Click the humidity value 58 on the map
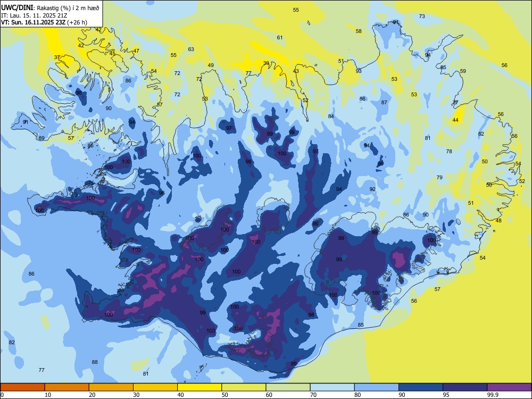Image resolution: width=532 pixels, height=399 pixels. click(359, 31)
